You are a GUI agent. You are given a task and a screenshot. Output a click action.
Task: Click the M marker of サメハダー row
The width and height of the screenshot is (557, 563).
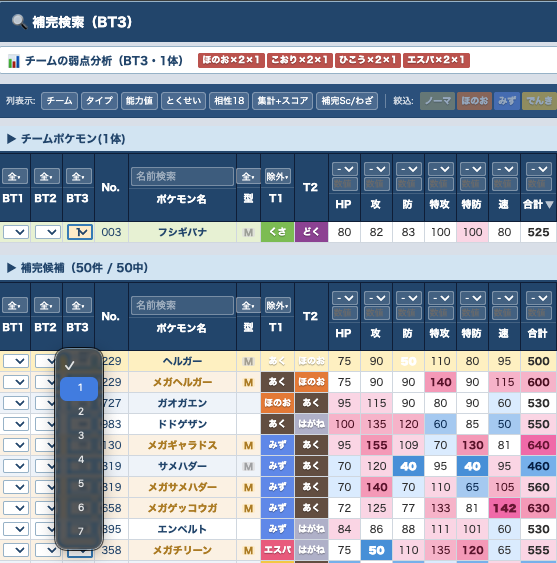248,466
